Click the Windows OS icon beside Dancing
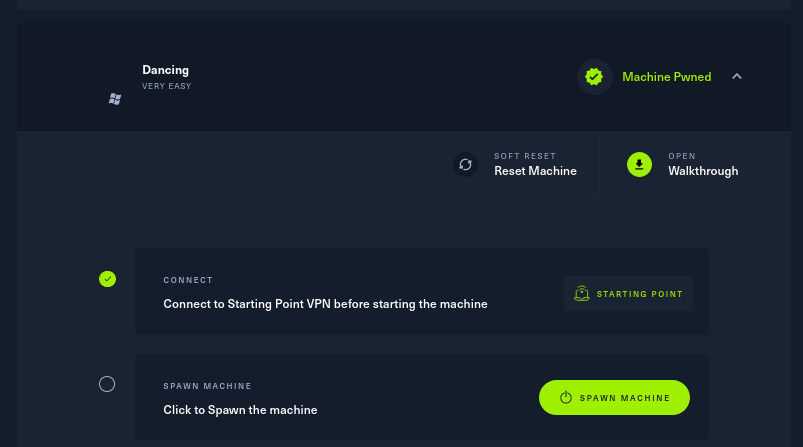This screenshot has width=803, height=447. [115, 99]
